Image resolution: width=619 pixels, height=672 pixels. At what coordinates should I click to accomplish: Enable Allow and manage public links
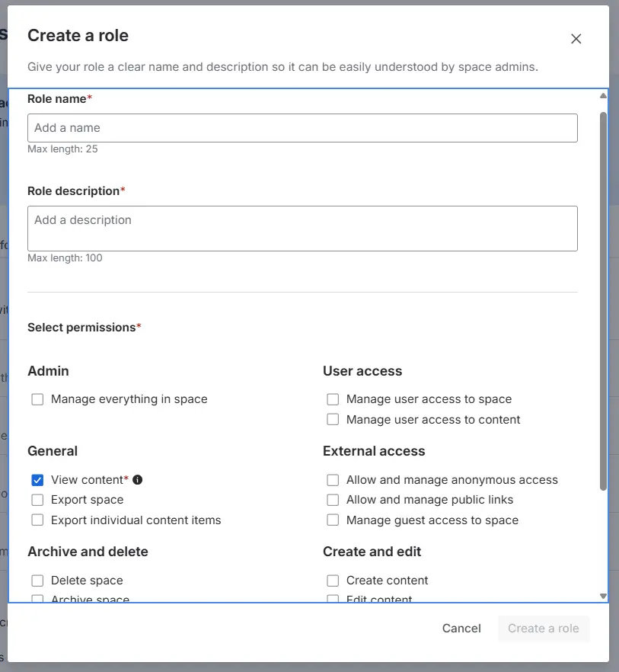[333, 500]
